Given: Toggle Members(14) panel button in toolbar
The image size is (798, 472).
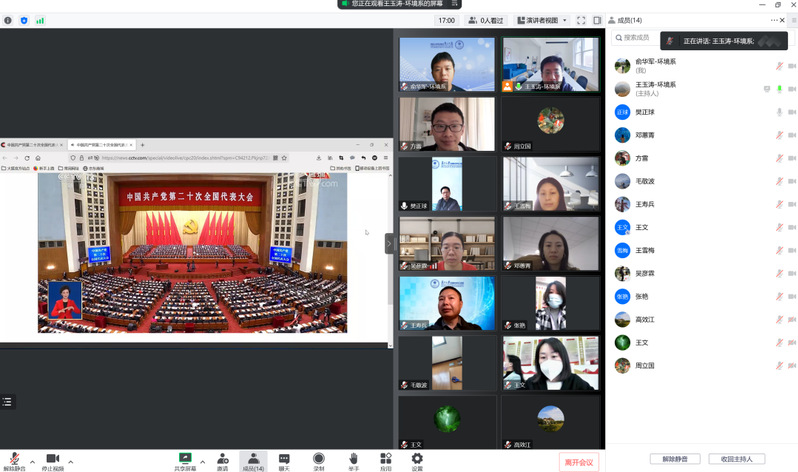Looking at the screenshot, I should point(253,461).
